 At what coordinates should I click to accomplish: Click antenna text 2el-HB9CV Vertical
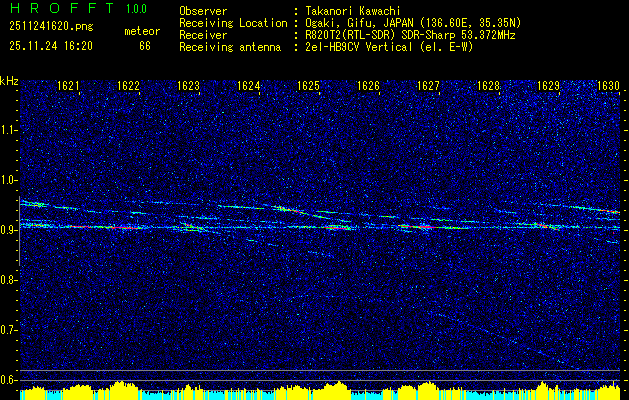(x=359, y=47)
